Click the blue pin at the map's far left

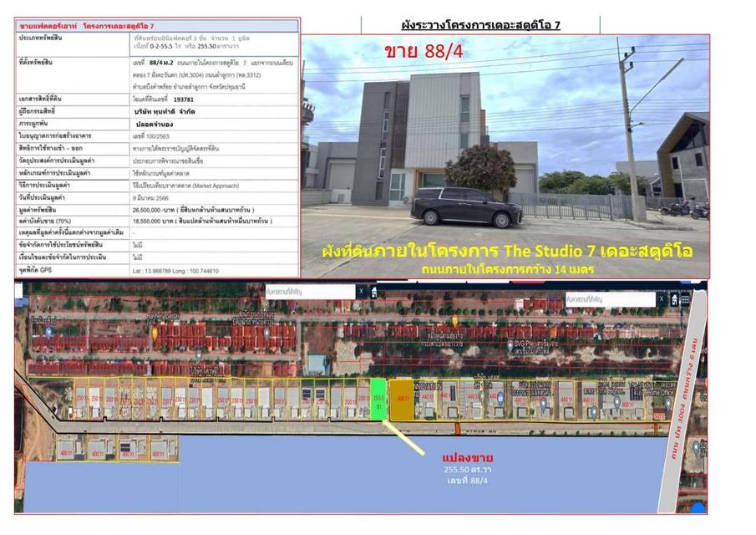click(x=48, y=332)
